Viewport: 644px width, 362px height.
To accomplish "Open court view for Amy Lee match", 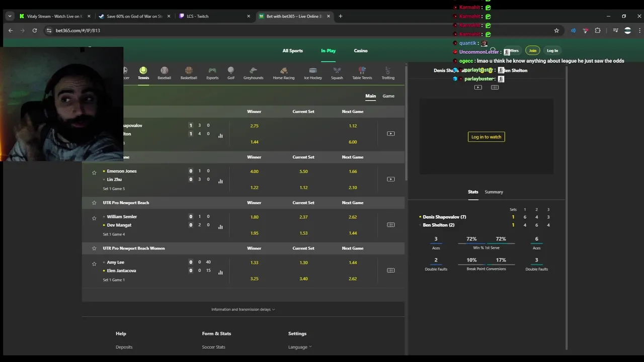I will 390,270.
